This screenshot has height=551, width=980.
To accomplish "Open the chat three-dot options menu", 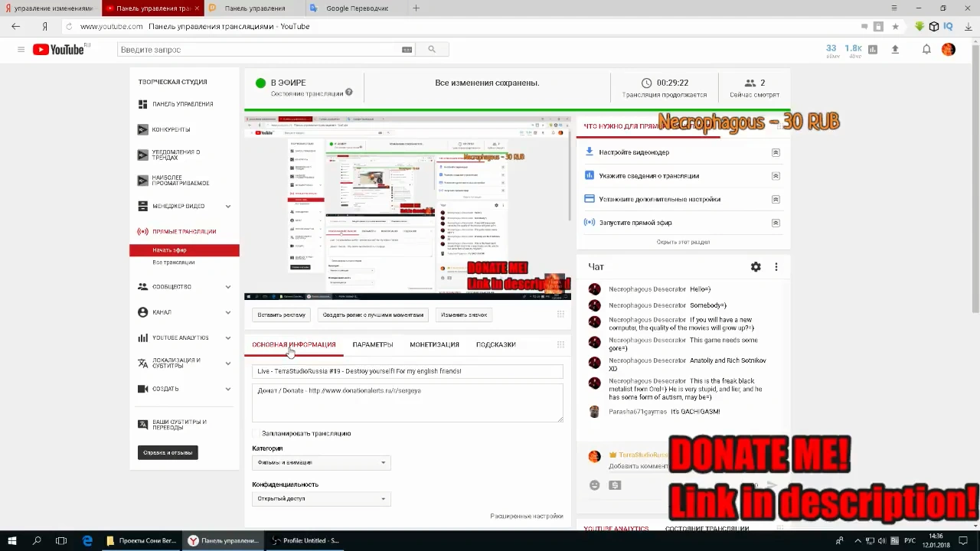I will coord(776,267).
